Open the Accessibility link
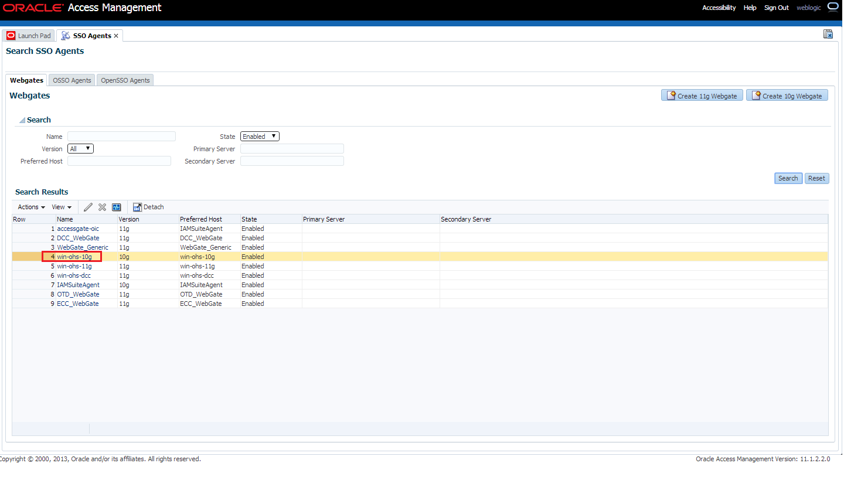 pyautogui.click(x=719, y=8)
